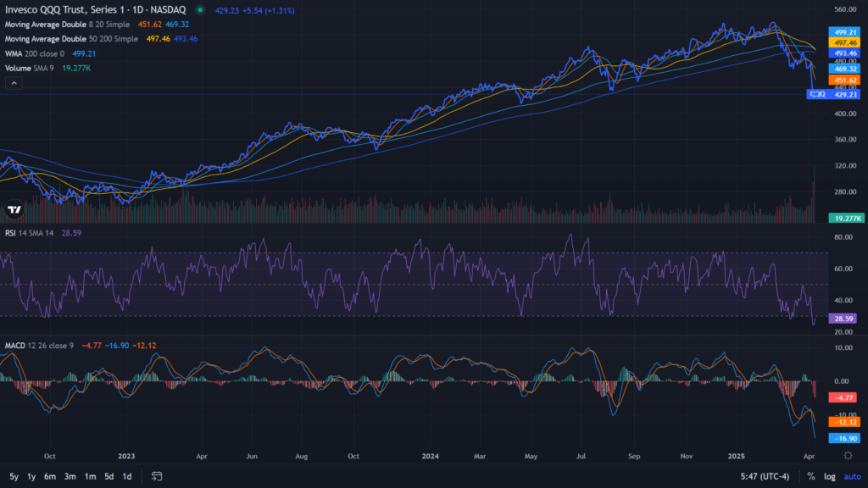The image size is (868, 488).
Task: Open the go-to-date calendar icon
Action: 157,476
